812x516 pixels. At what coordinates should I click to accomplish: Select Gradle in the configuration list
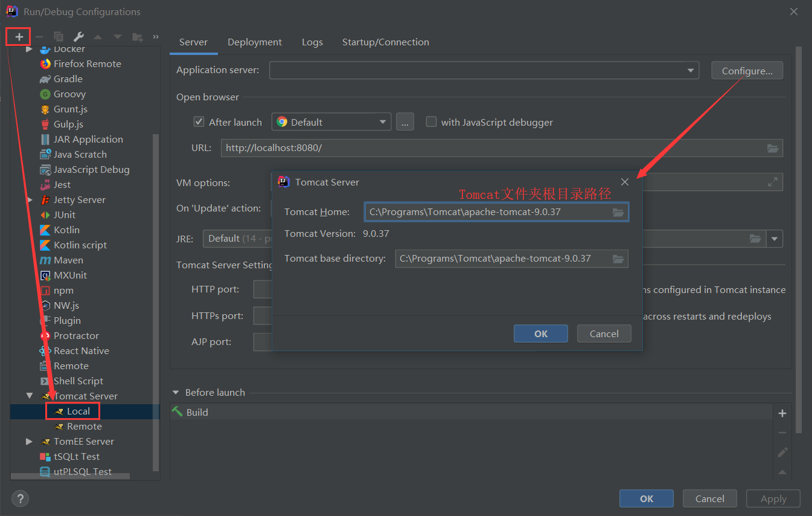(x=68, y=79)
